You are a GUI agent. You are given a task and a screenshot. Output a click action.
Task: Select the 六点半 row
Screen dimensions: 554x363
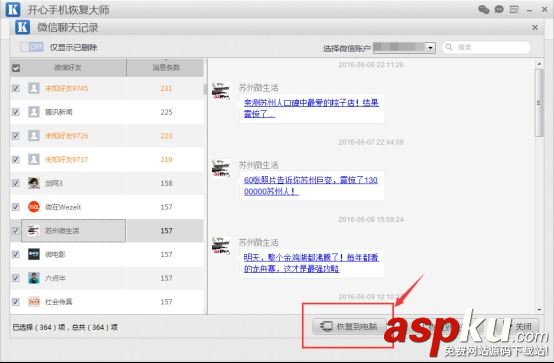coord(107,278)
